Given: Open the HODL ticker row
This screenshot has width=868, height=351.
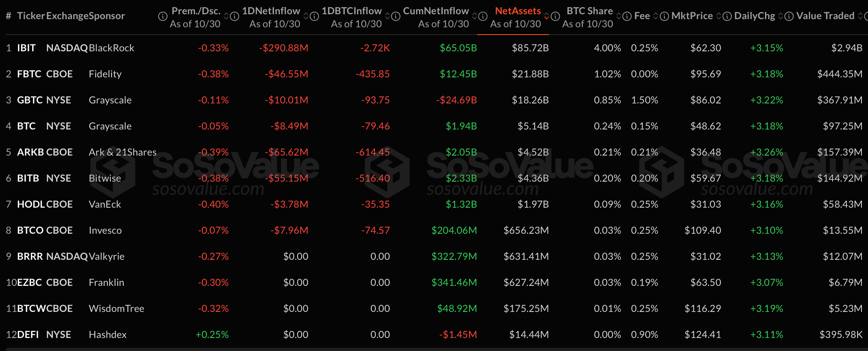Looking at the screenshot, I should point(31,204).
